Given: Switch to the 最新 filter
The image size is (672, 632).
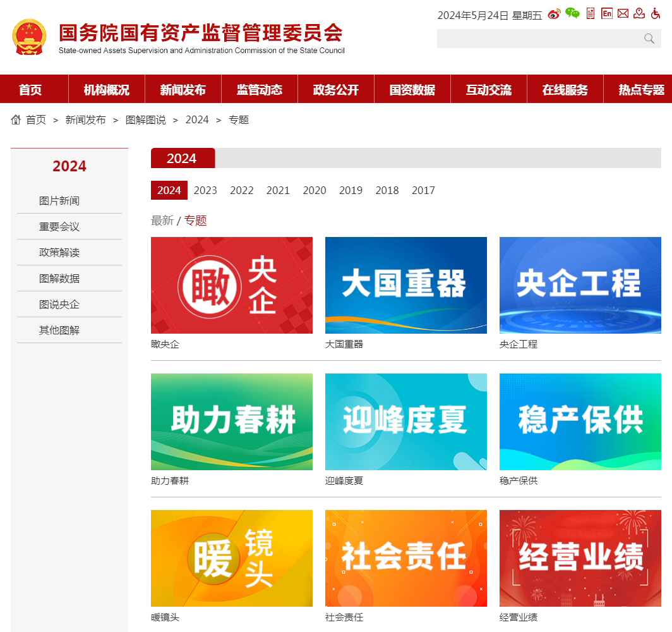Looking at the screenshot, I should pyautogui.click(x=162, y=221).
